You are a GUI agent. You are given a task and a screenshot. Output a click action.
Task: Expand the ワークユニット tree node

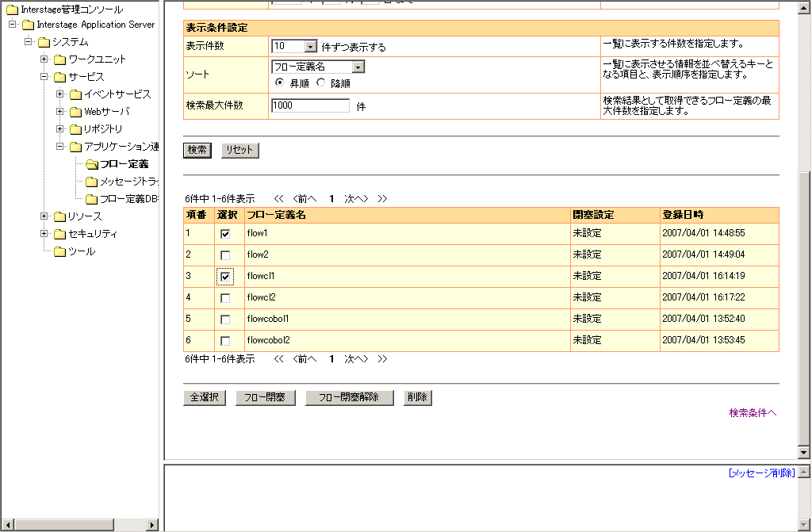point(44,59)
